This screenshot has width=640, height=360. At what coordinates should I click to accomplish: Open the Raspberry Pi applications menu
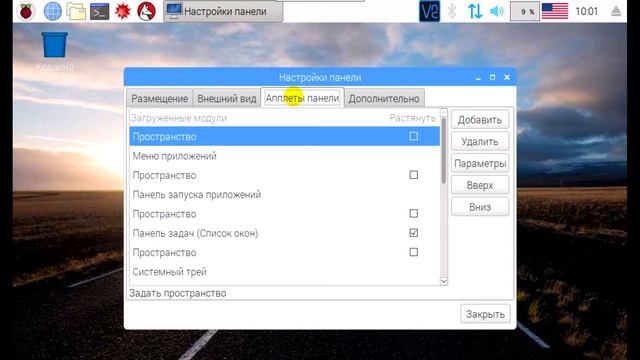26,11
